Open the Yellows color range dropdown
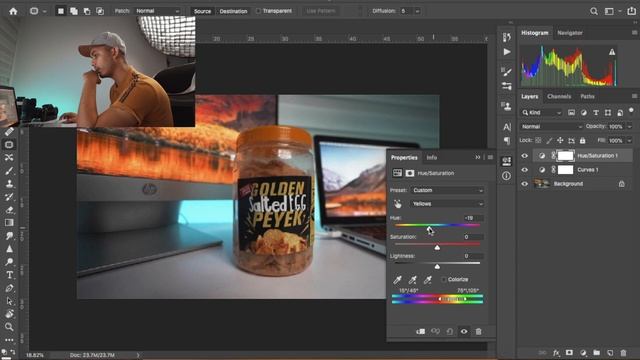 447,204
